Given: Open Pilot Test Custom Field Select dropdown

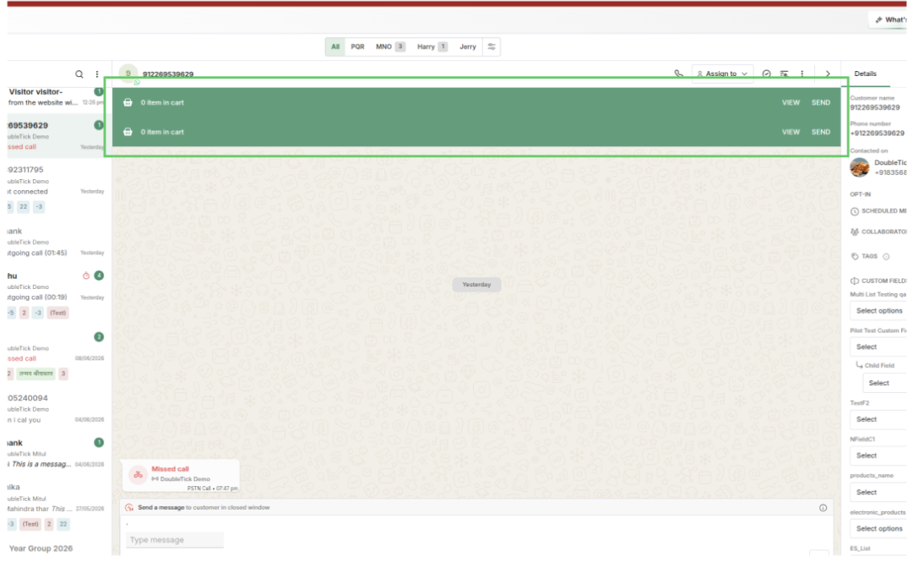Looking at the screenshot, I should (x=878, y=347).
